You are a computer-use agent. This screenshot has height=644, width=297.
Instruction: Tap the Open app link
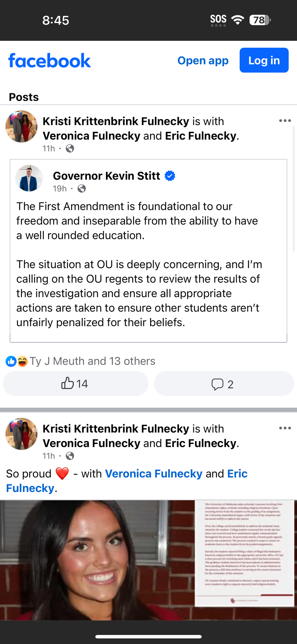(x=203, y=61)
